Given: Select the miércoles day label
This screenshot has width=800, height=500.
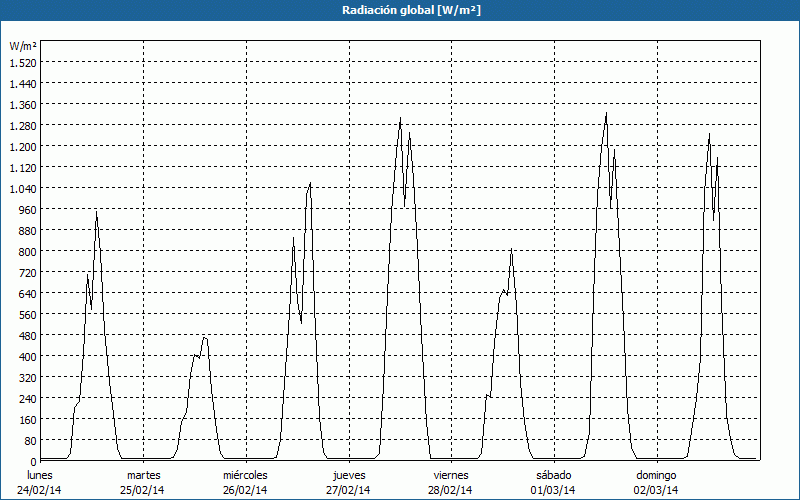Looking at the screenshot, I should pyautogui.click(x=245, y=475).
